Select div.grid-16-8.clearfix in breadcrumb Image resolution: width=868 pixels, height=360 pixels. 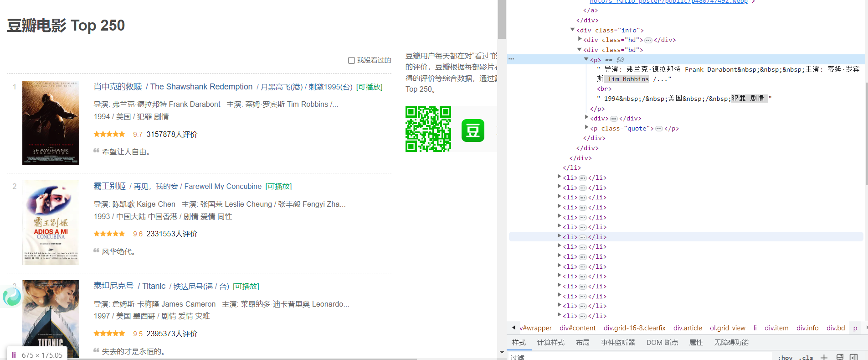[x=635, y=328]
